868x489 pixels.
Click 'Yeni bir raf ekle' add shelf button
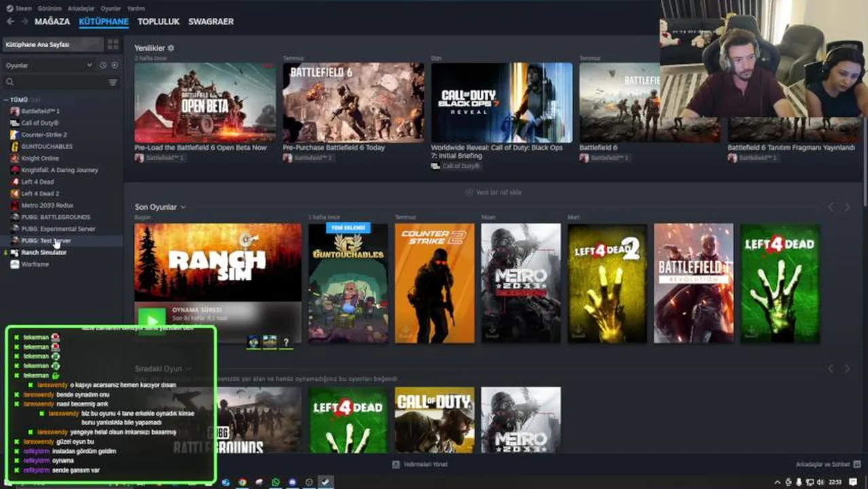coord(494,192)
